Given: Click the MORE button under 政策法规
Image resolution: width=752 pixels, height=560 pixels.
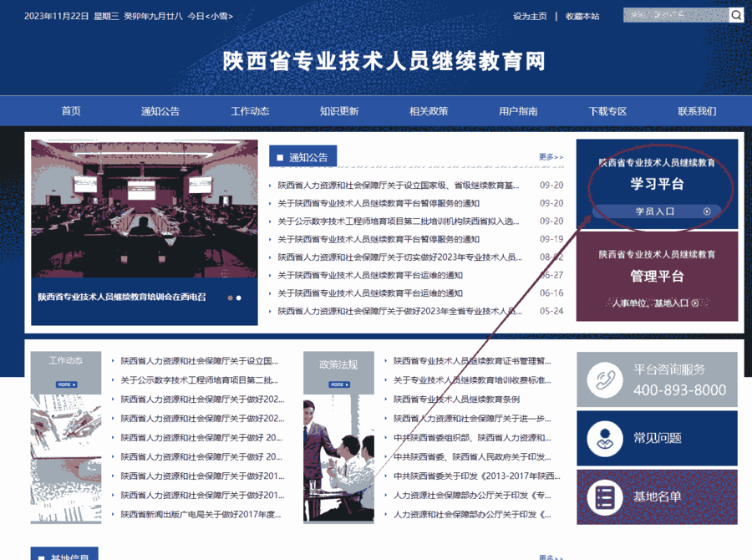Looking at the screenshot, I should click(x=338, y=384).
